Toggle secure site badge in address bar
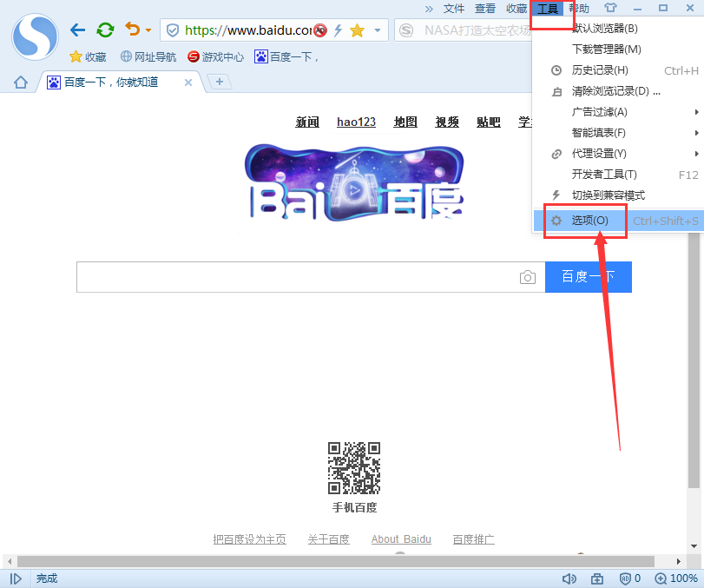The height and width of the screenshot is (588, 704). [172, 29]
